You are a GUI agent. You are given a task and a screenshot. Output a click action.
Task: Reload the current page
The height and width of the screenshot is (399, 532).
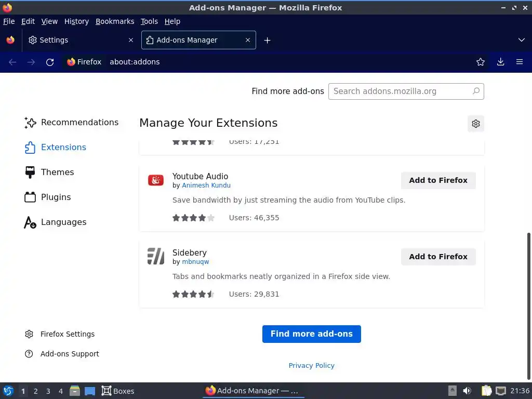pyautogui.click(x=50, y=62)
